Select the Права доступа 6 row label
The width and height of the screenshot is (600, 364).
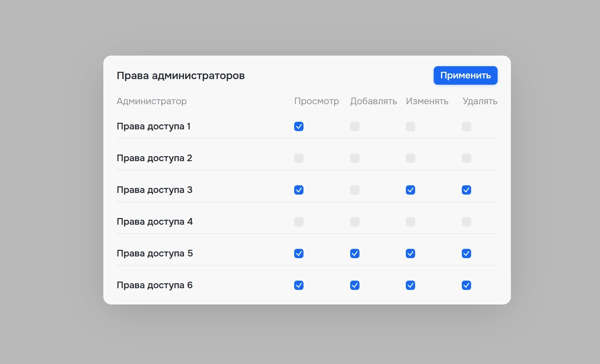click(x=155, y=285)
